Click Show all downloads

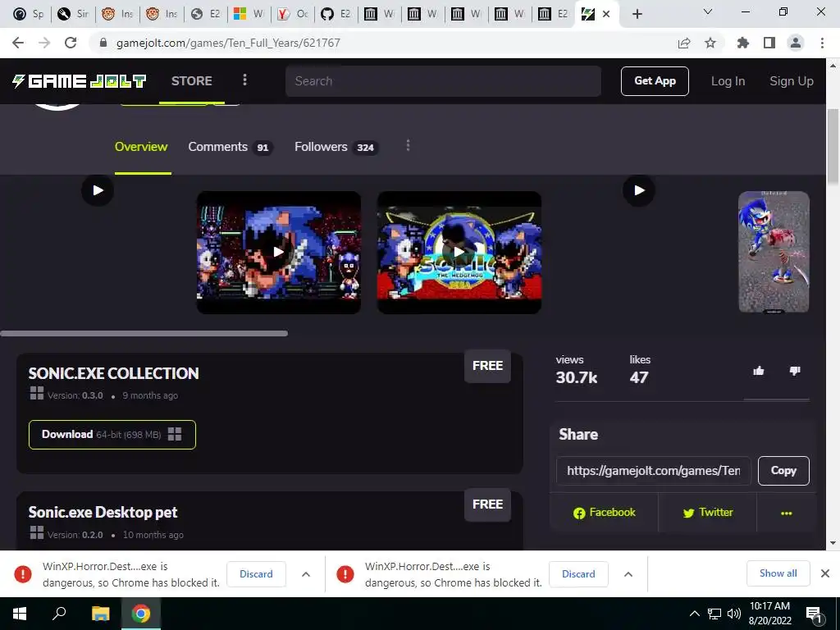[778, 573]
